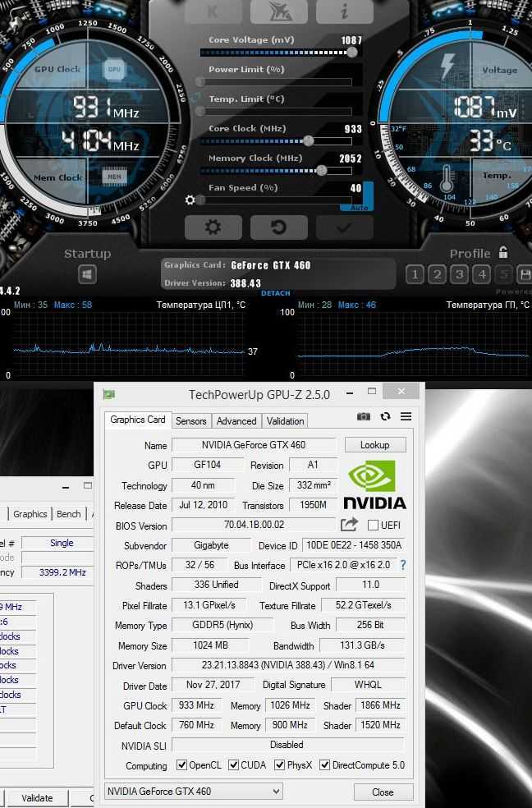Open the Advanced tab in GPU-Z
Viewport: 532px width, 808px height.
tap(236, 421)
